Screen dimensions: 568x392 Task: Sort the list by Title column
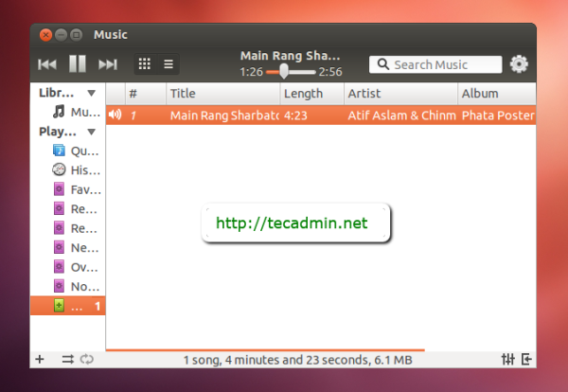point(222,94)
